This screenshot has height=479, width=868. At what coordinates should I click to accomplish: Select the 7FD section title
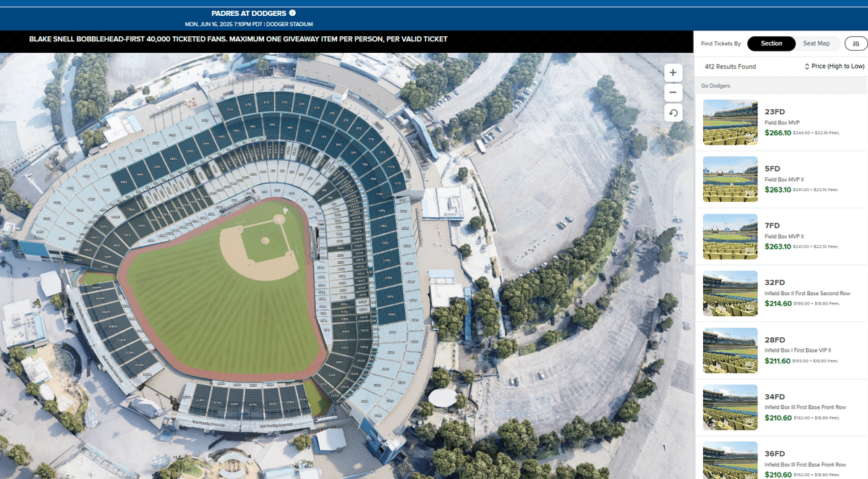click(x=773, y=226)
